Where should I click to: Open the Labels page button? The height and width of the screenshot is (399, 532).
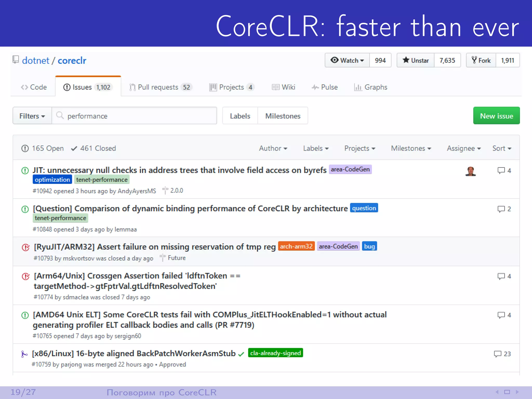pyautogui.click(x=240, y=116)
